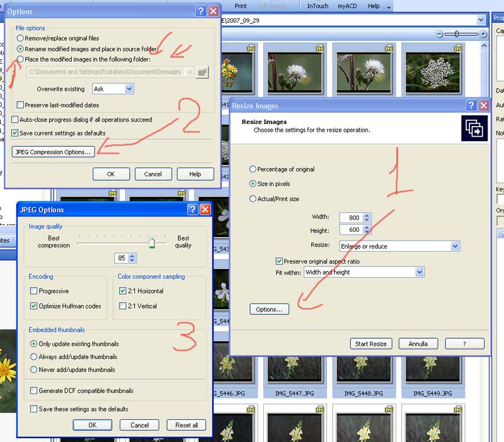The image size is (504, 442).
Task: Open the myACD menu
Action: pos(347,6)
